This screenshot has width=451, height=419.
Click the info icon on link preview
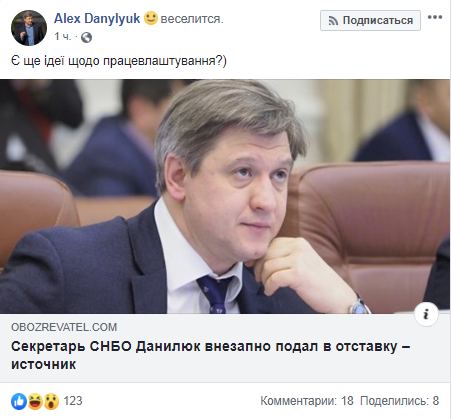click(x=426, y=314)
